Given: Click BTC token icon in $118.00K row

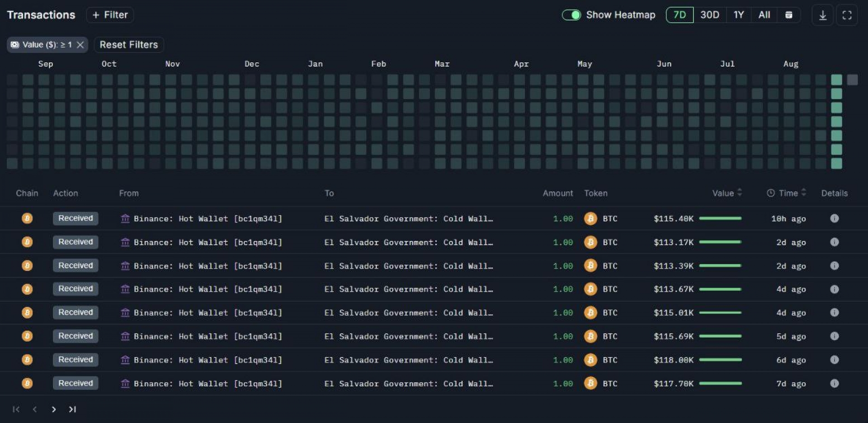Looking at the screenshot, I should (590, 360).
